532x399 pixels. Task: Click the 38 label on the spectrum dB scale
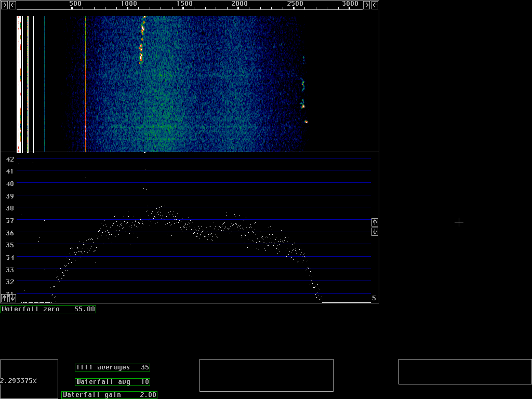(10, 208)
